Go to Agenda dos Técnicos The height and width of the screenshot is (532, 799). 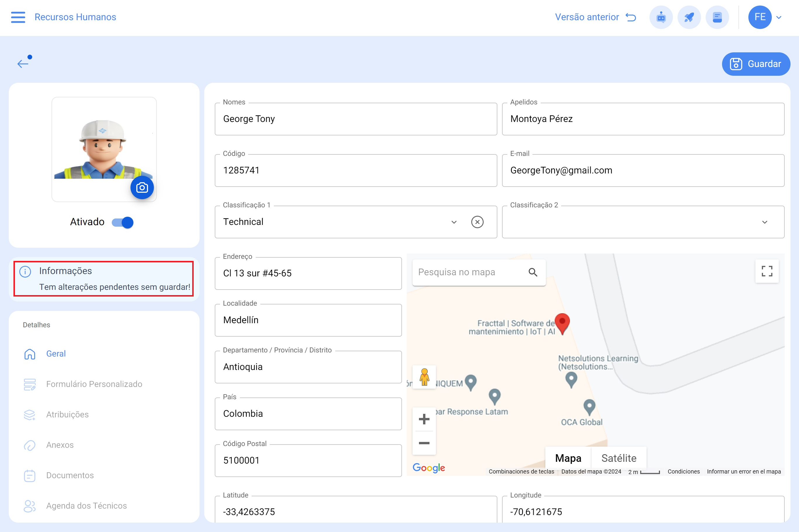coord(86,506)
